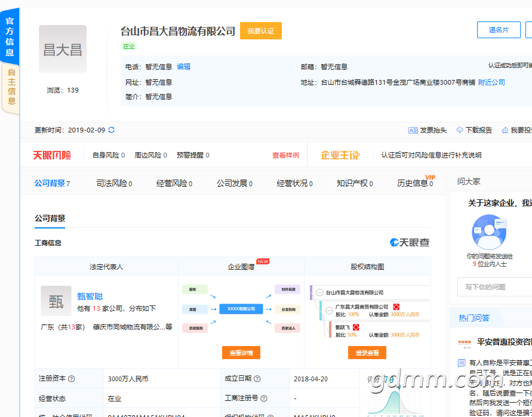Click the orange 我要认证 button
532x417 pixels.
coord(261,31)
